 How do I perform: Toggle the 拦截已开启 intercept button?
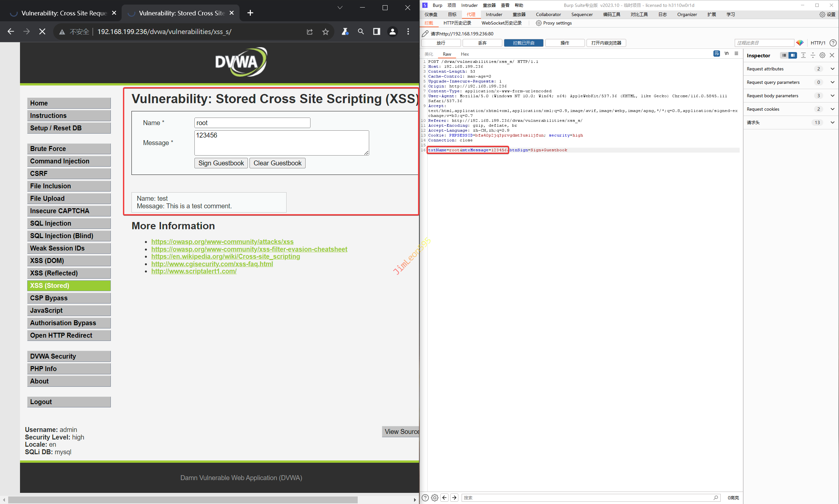(524, 43)
